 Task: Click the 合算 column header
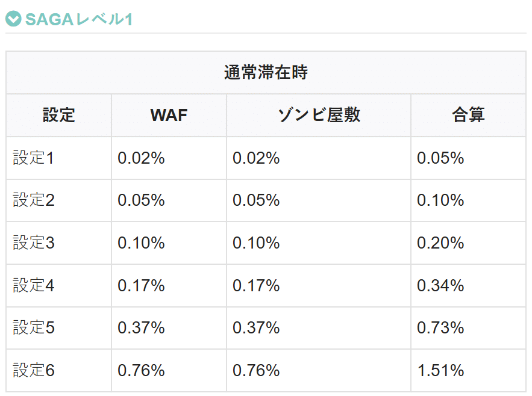(469, 116)
